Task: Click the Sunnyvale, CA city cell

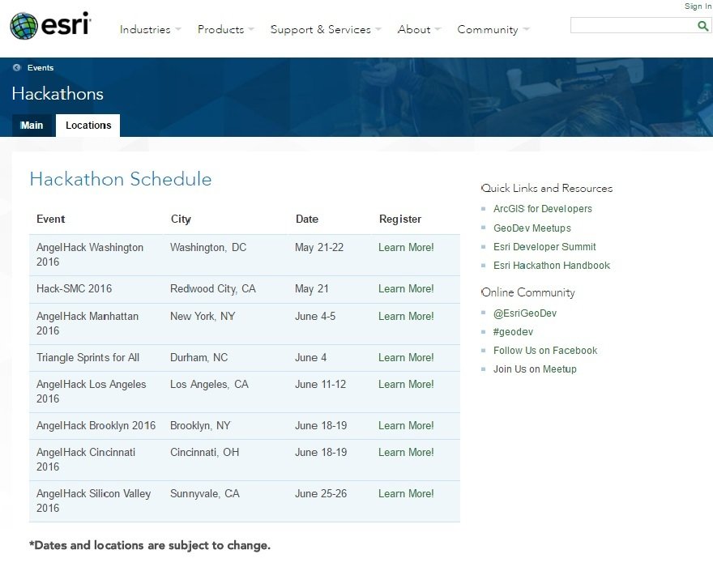Action: [x=205, y=494]
